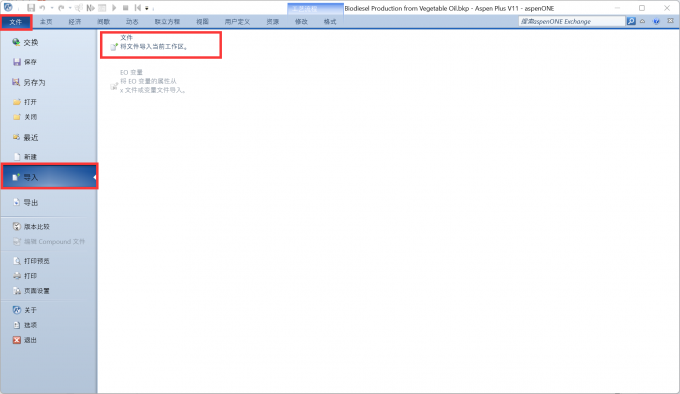Click the greyed Compound 文件 entry
The width and height of the screenshot is (680, 394).
[49, 241]
